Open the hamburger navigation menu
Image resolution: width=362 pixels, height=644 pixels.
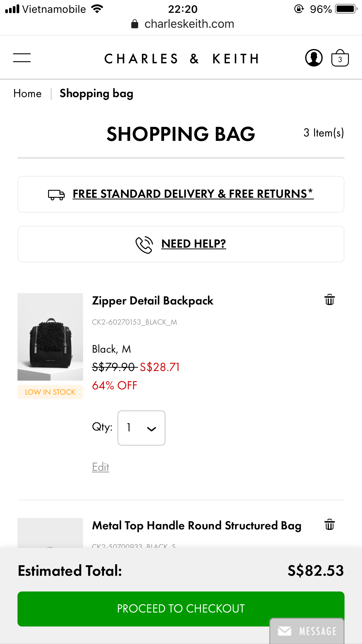click(x=22, y=58)
